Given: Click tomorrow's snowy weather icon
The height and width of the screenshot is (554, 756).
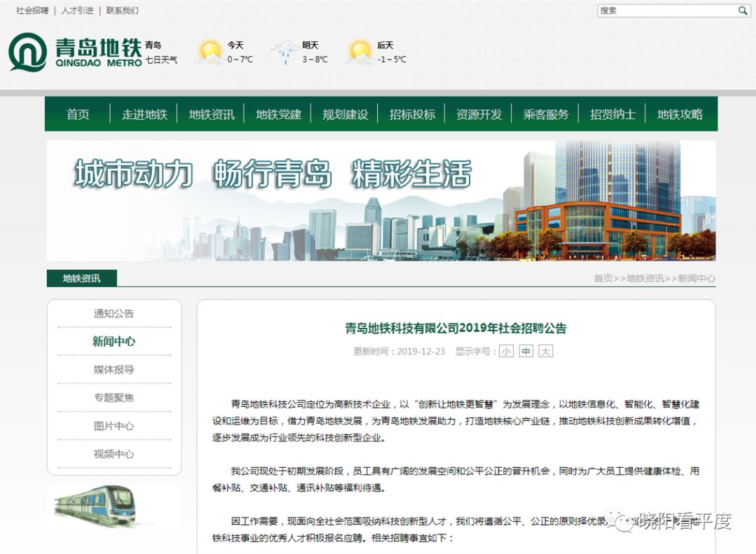Looking at the screenshot, I should pyautogui.click(x=285, y=53).
